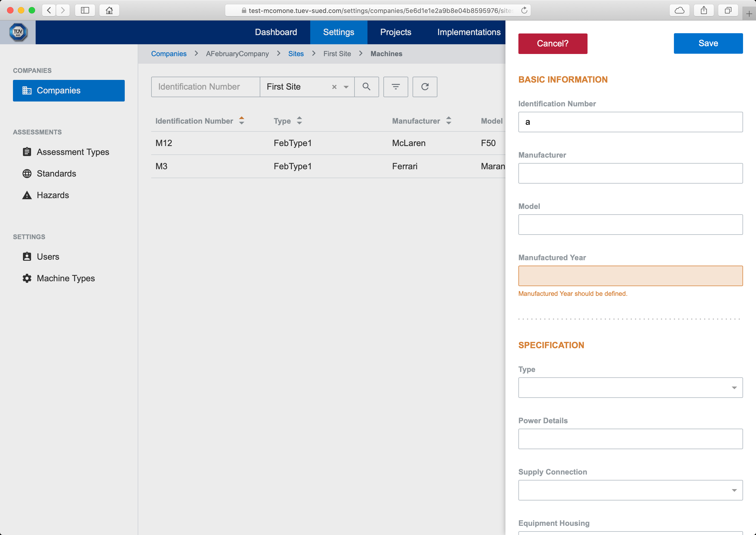Click the TÜV SÜD logo

coord(18,32)
